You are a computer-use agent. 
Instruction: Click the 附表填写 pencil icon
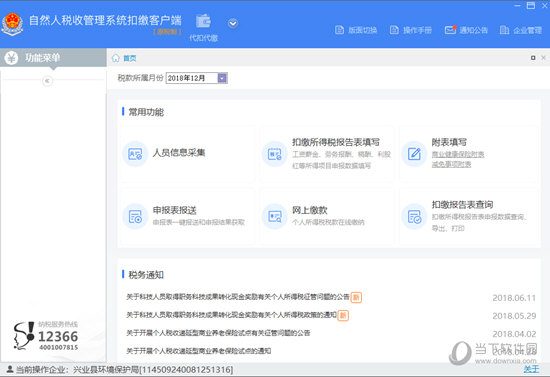pyautogui.click(x=414, y=154)
